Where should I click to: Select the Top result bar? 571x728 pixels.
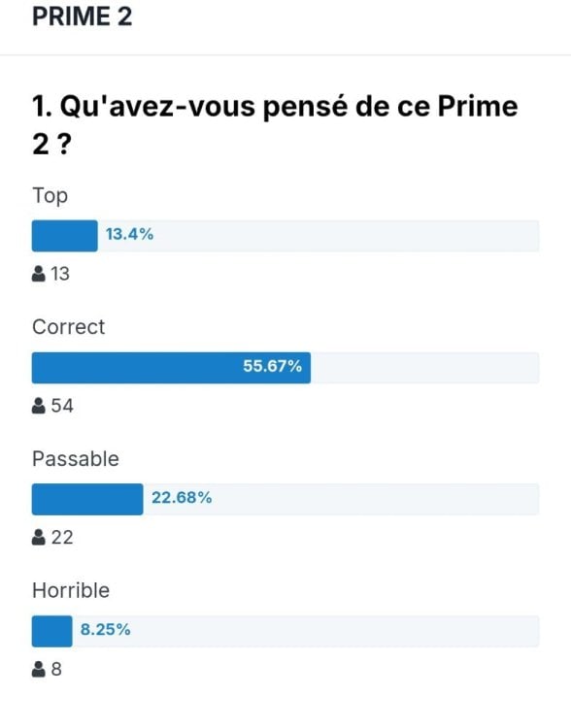click(285, 236)
